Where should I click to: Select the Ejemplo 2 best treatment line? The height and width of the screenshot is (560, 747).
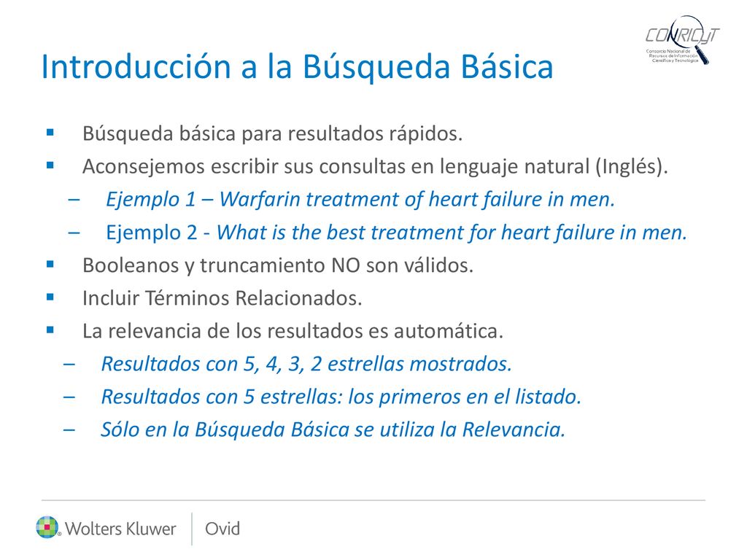pyautogui.click(x=396, y=233)
